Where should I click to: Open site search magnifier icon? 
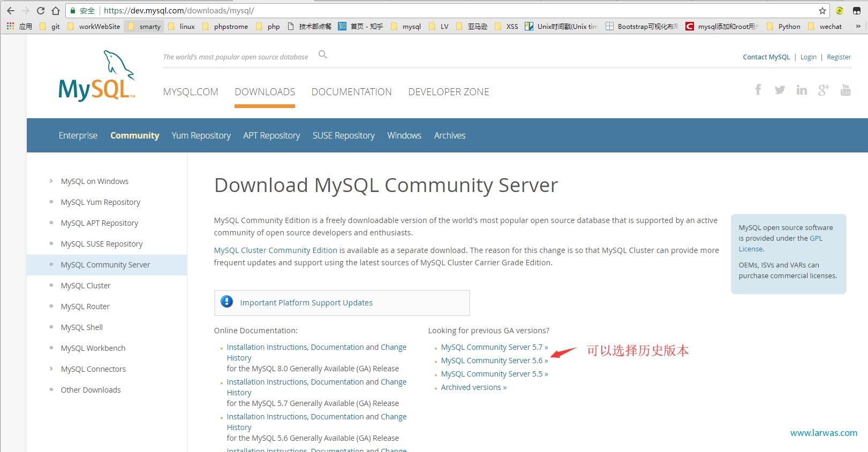[x=322, y=55]
